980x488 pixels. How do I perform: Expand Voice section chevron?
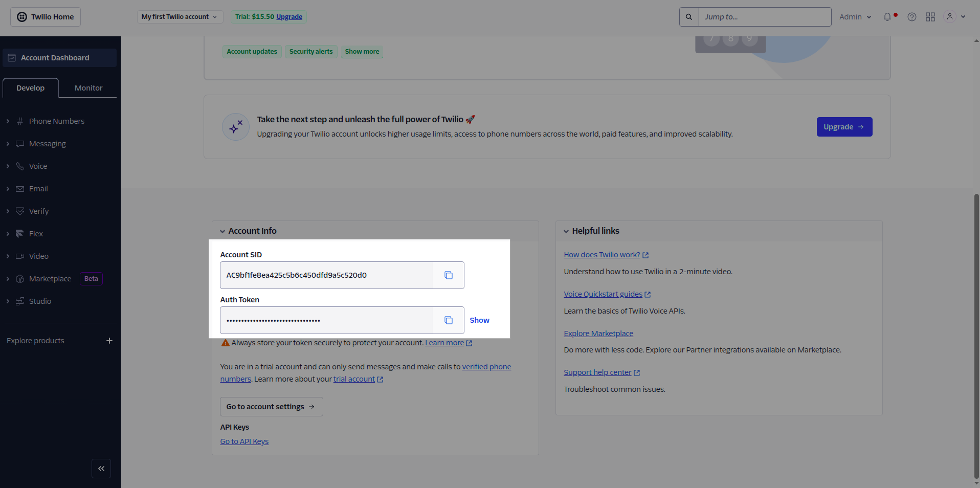[x=8, y=166]
